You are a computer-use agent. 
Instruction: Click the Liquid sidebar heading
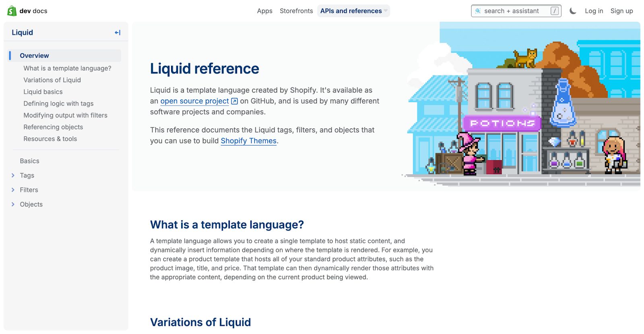click(23, 33)
